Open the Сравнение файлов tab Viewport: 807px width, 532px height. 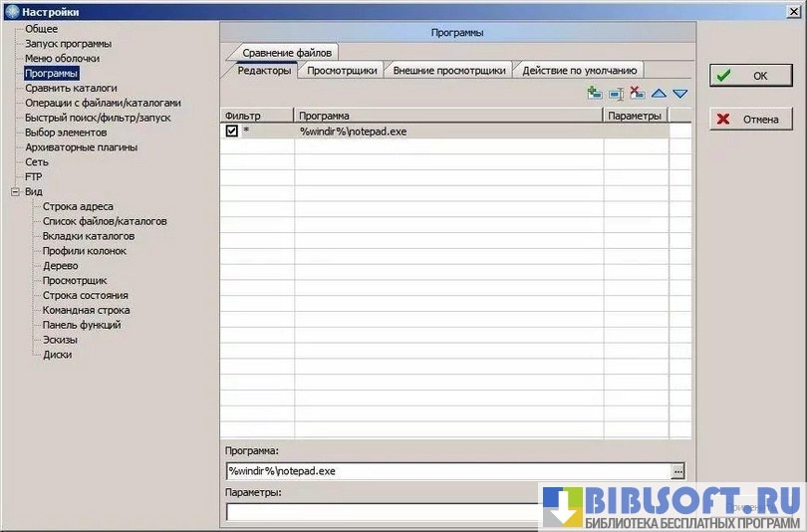pos(287,52)
